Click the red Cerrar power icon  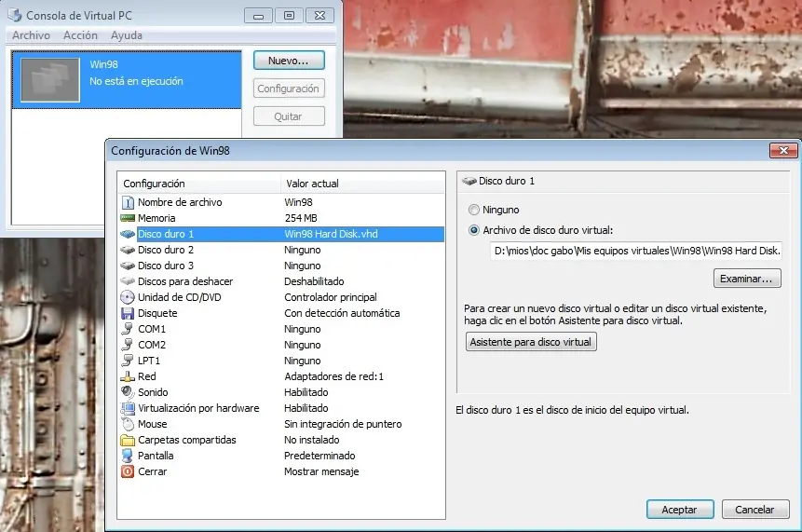click(128, 471)
